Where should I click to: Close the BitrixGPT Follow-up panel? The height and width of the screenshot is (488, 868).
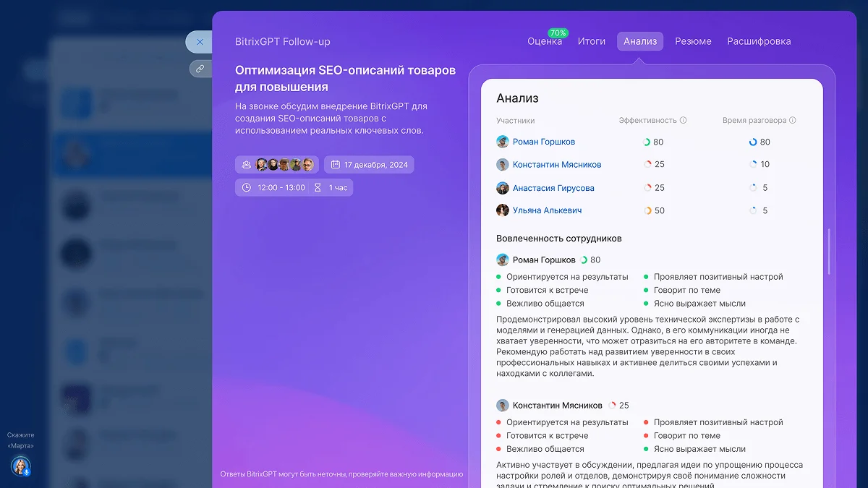pyautogui.click(x=200, y=42)
